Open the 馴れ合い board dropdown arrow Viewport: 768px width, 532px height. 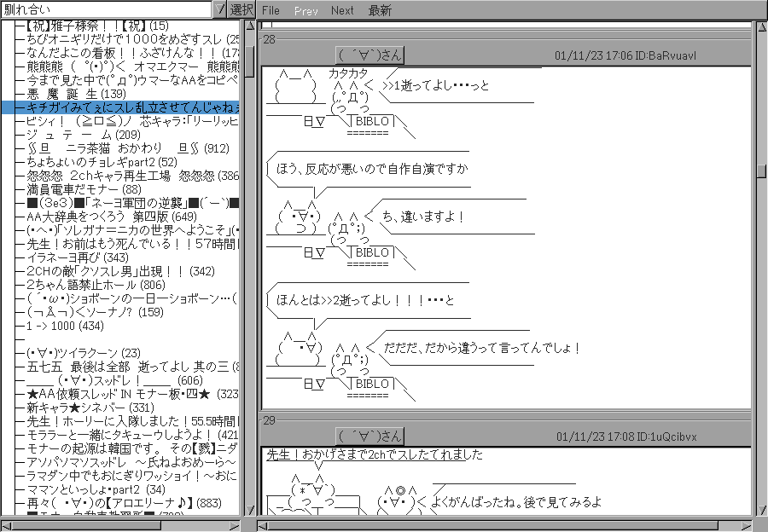[x=219, y=9]
